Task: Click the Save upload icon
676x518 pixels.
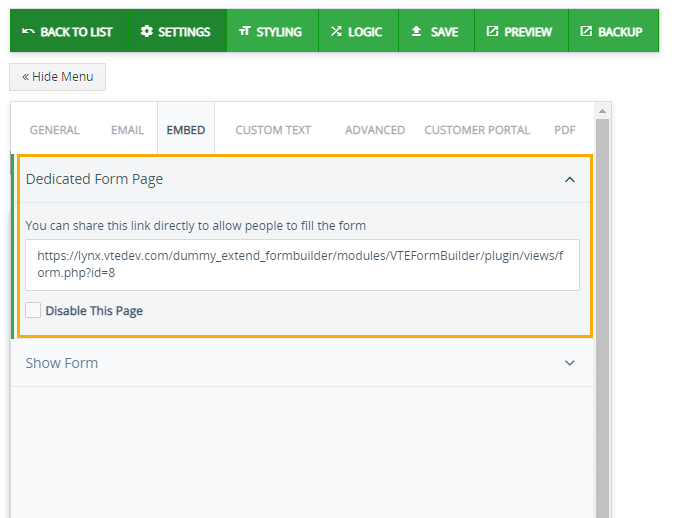Action: (x=416, y=31)
